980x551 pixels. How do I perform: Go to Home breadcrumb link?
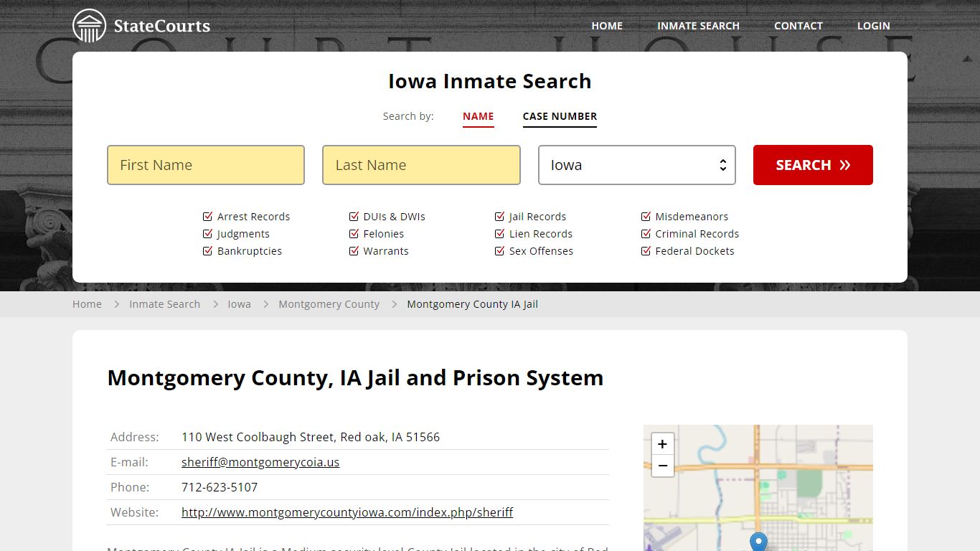coord(87,304)
